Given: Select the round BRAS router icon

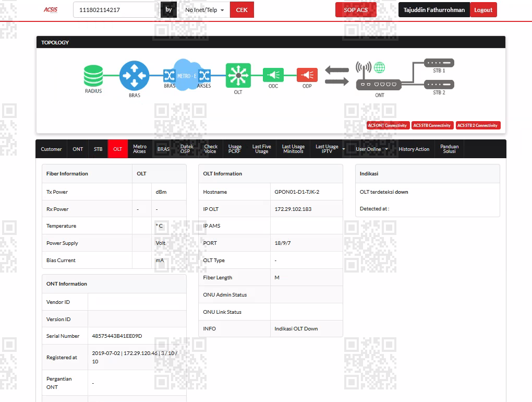Looking at the screenshot, I should pyautogui.click(x=135, y=75).
